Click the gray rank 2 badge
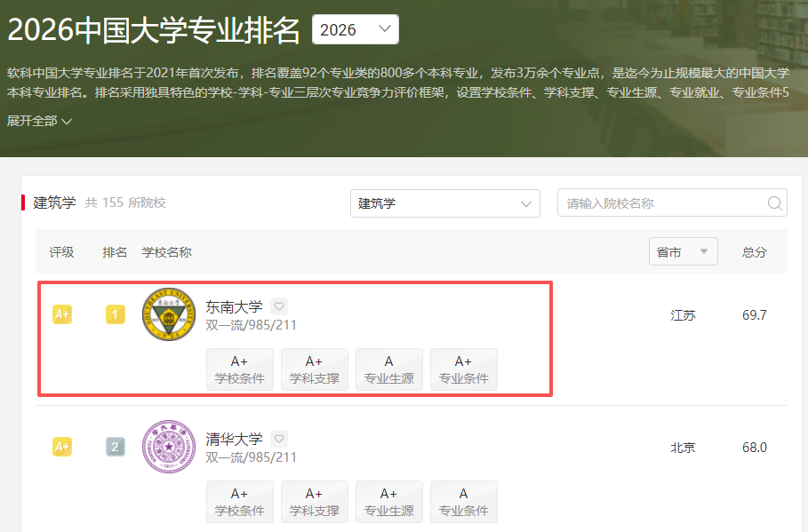Image resolution: width=808 pixels, height=532 pixels. [x=116, y=447]
